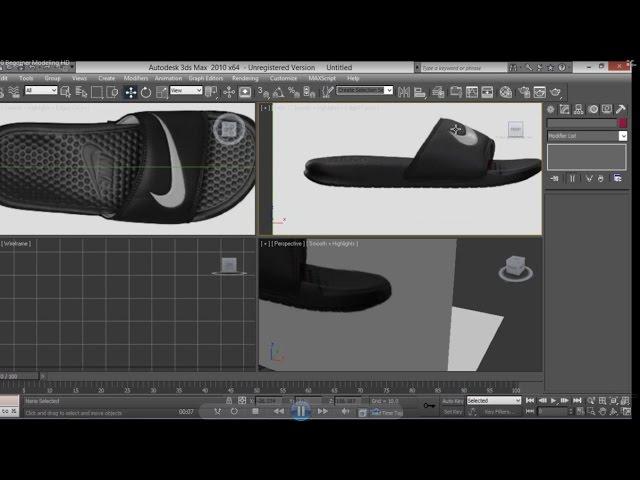Open the selection filter 'All' dropdown
The width and height of the screenshot is (640, 480).
[41, 90]
